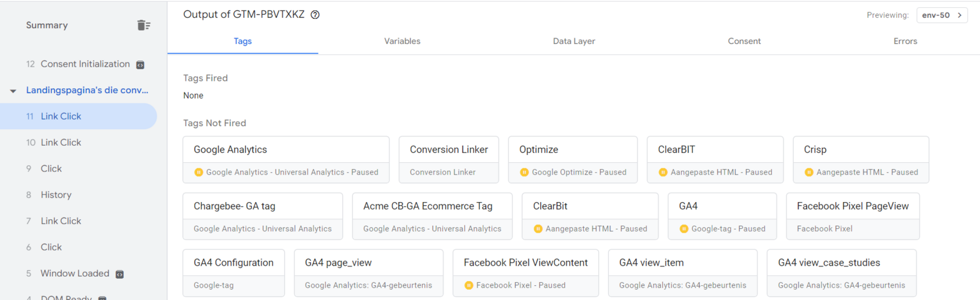
Task: Click the paused icon on Crisp tag
Action: click(809, 172)
